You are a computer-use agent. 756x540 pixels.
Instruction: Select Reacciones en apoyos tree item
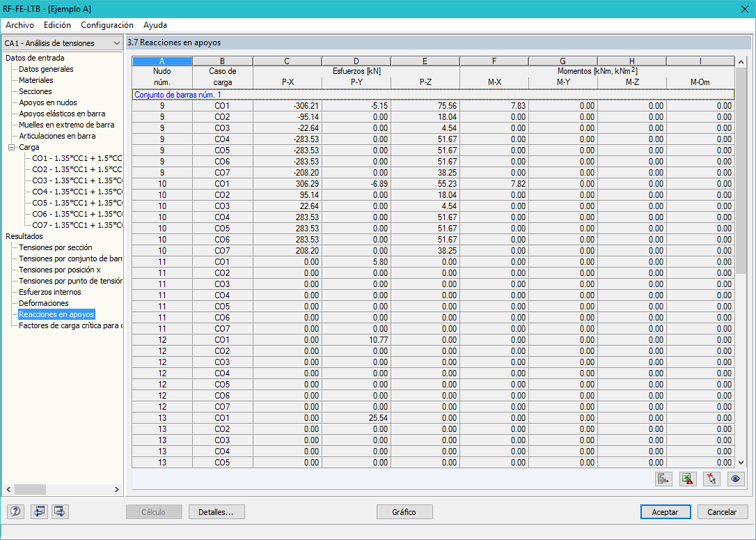pyautogui.click(x=56, y=314)
